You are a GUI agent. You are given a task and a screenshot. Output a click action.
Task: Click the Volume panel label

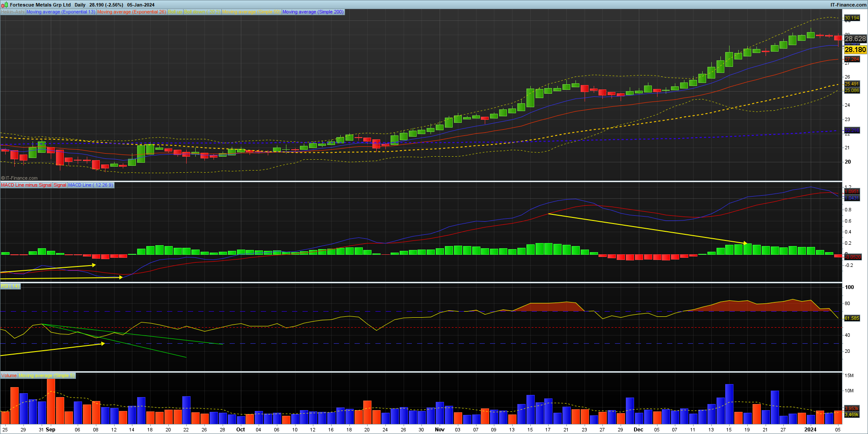9,376
